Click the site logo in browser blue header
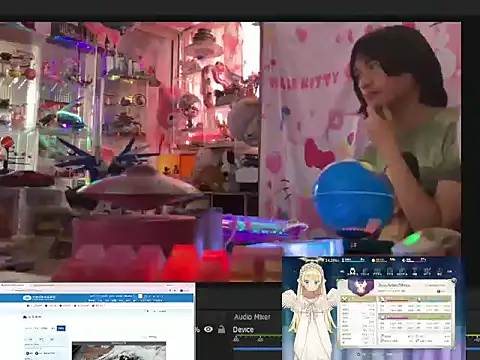This screenshot has width=480, height=360. coord(39,297)
